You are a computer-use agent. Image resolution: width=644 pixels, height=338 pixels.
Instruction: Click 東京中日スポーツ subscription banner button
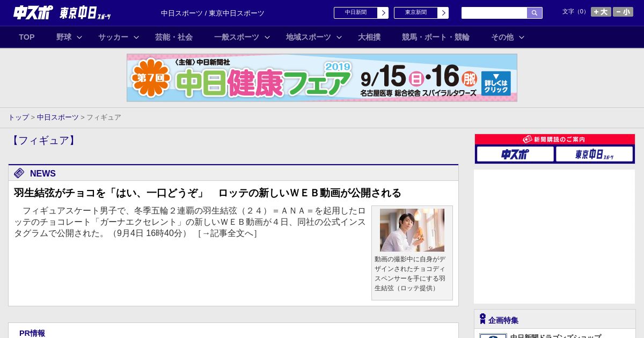tap(594, 155)
